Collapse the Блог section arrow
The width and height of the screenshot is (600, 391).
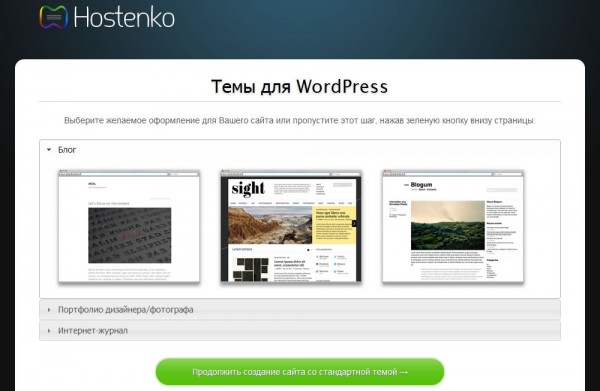[x=49, y=150]
